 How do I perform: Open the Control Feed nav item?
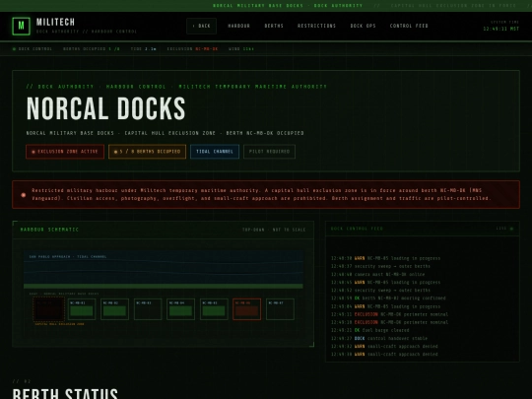(x=409, y=26)
